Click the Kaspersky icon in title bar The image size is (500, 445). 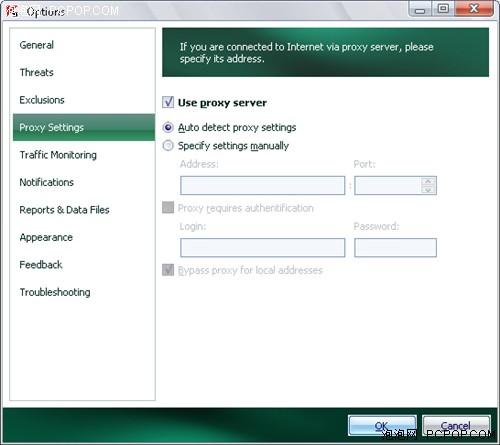tap(12, 11)
